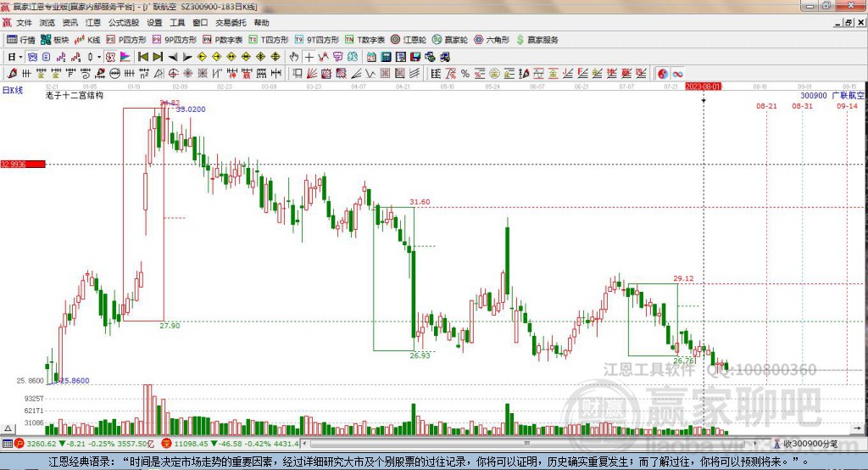This screenshot has width=868, height=470.
Task: Click the pink flag indicator icon
Action: tap(125, 57)
